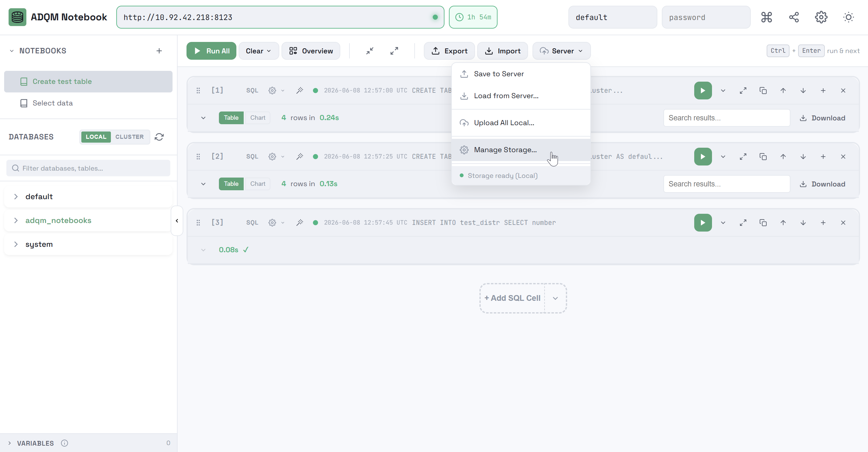868x452 pixels.
Task: Click format magic wand in cell [1]
Action: click(300, 91)
